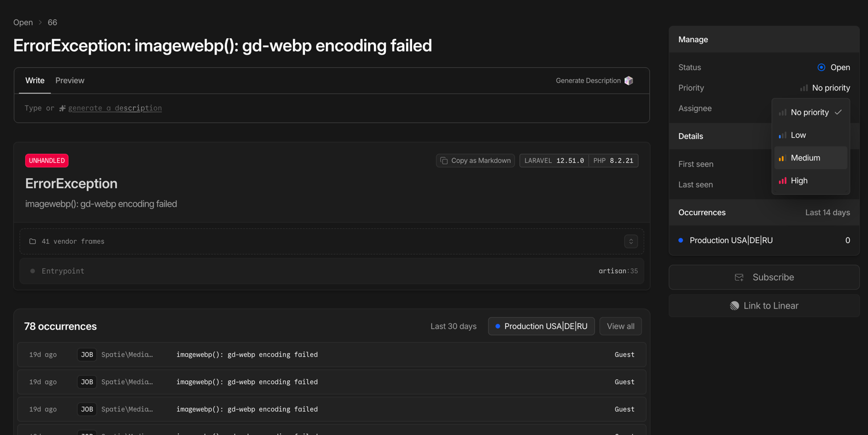Select Low from the priority dropdown
The height and width of the screenshot is (435, 868).
798,135
